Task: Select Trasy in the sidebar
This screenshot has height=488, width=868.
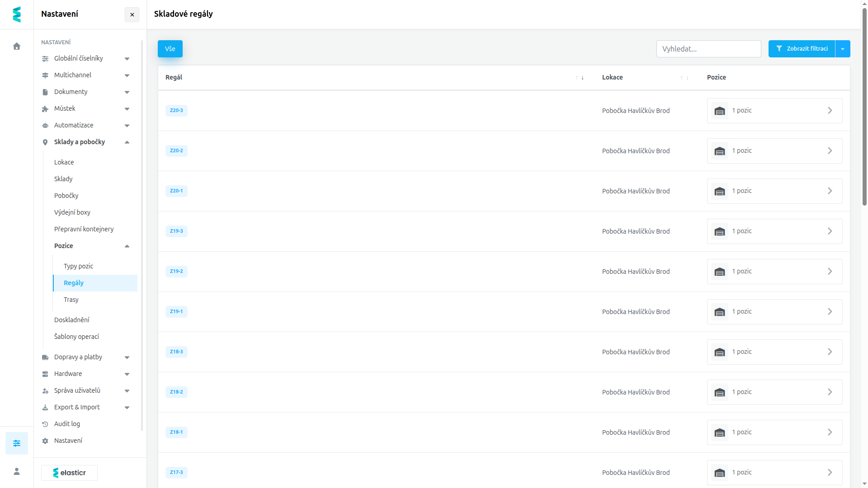Action: tap(71, 300)
